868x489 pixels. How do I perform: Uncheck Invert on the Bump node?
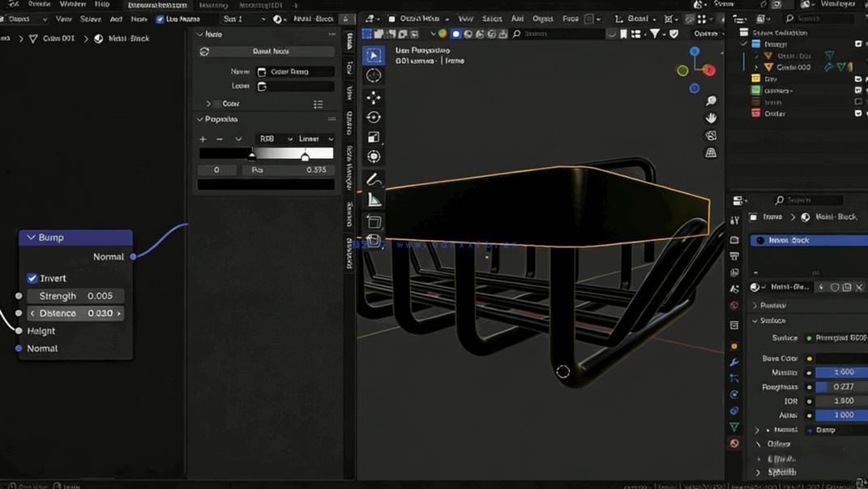pyautogui.click(x=31, y=278)
